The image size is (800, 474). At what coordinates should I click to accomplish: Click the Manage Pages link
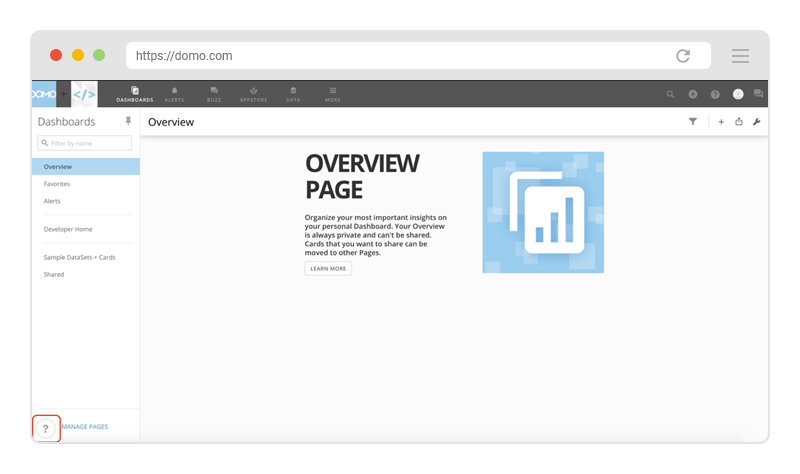coord(85,427)
